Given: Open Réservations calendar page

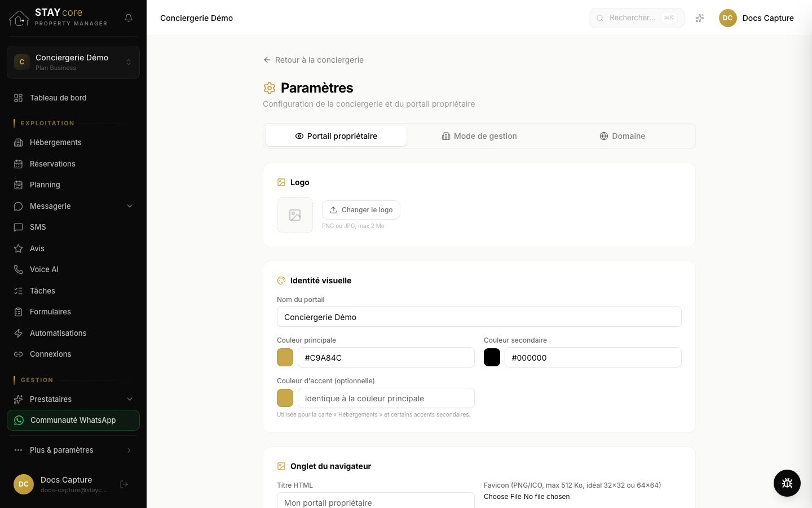Looking at the screenshot, I should (x=73, y=164).
